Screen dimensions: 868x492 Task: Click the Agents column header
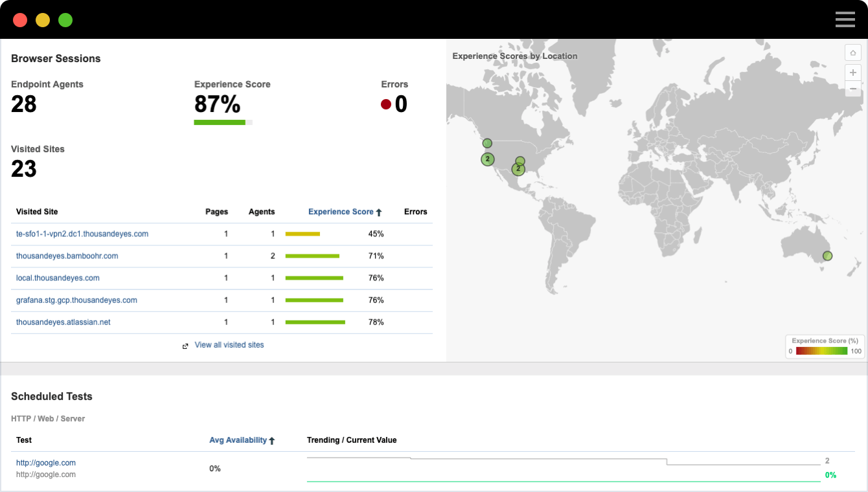tap(262, 212)
